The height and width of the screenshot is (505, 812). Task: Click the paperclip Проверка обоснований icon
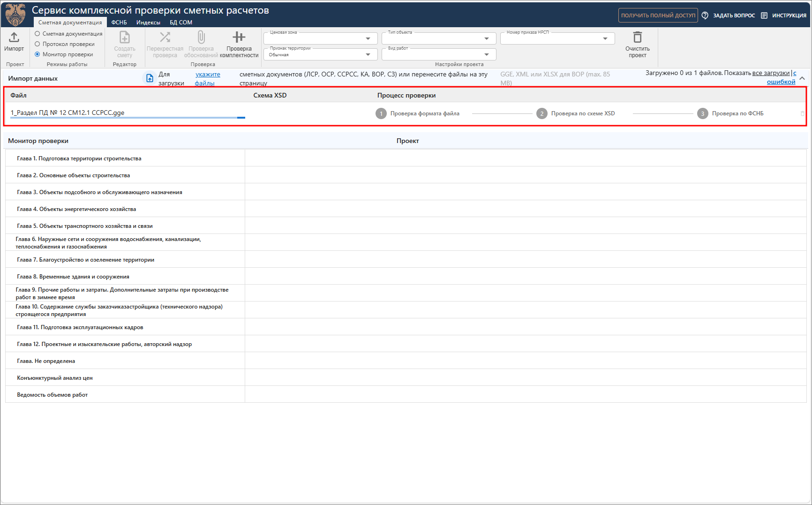coord(201,38)
